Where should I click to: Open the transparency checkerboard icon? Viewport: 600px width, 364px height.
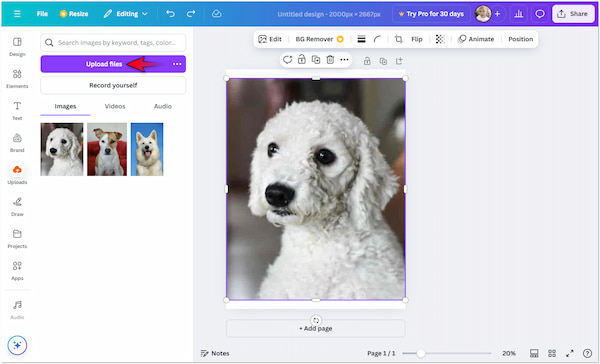[440, 39]
